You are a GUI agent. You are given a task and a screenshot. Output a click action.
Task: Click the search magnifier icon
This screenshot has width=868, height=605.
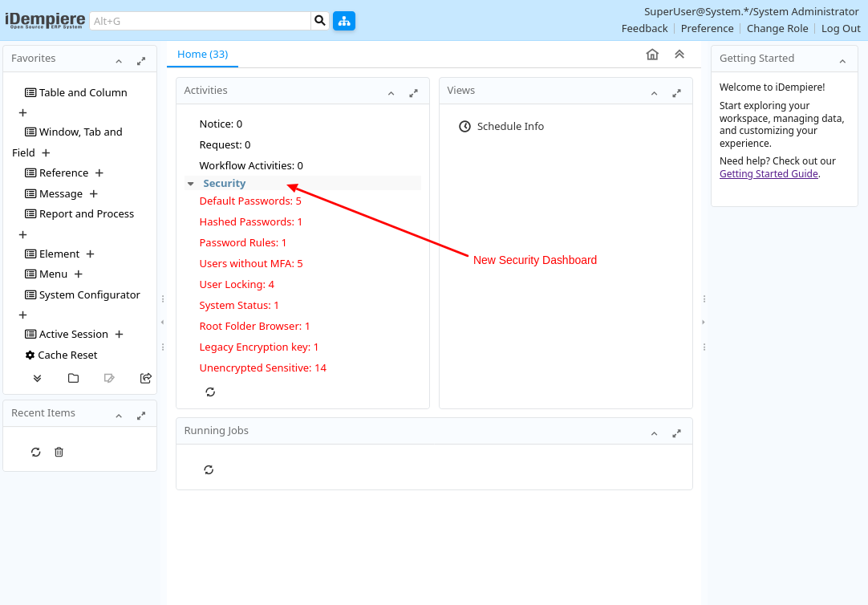[x=320, y=21]
